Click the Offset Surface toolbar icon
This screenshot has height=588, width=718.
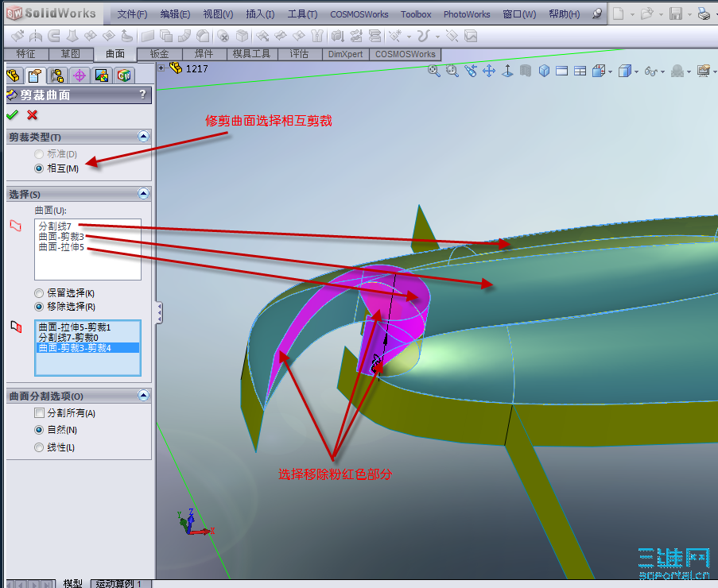click(x=166, y=36)
